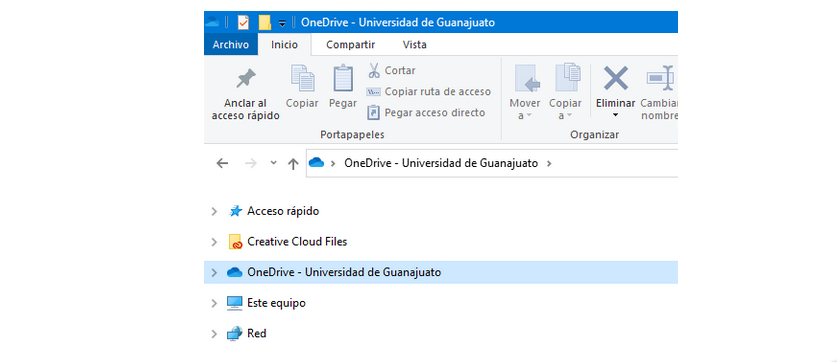
Task: Expand the Red tree node
Action: click(x=214, y=334)
